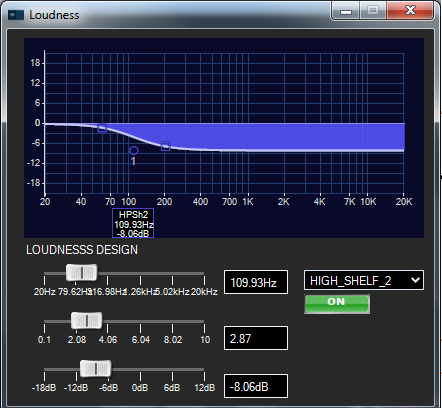Viewport: 442px width, 408px height.
Task: Minimize the Loudness window
Action: (346, 11)
